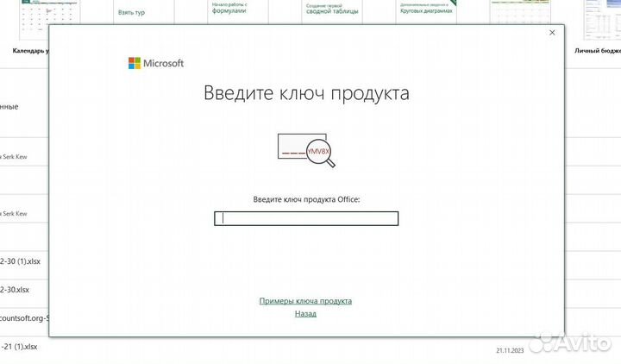Close the product key dialog
The image size is (621, 364).
point(552,33)
